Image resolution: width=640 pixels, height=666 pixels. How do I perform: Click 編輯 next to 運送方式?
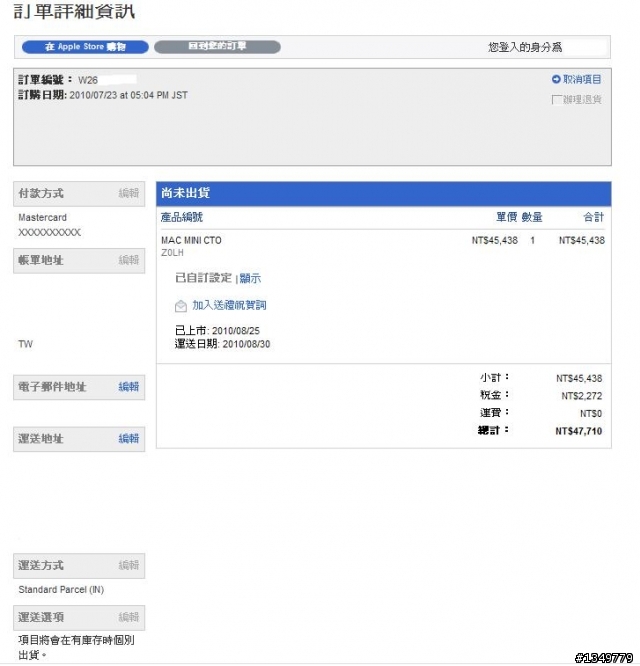(x=129, y=565)
